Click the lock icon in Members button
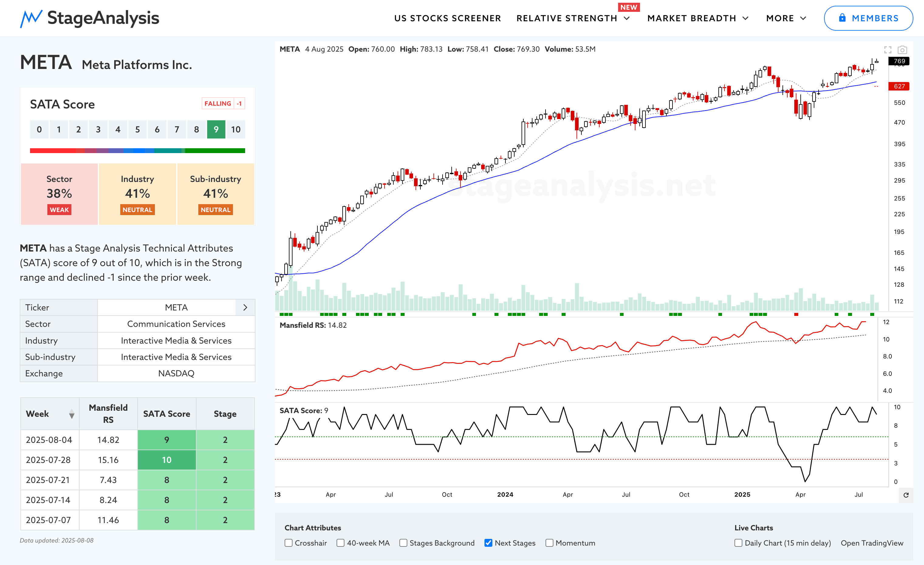924x565 pixels. [842, 18]
